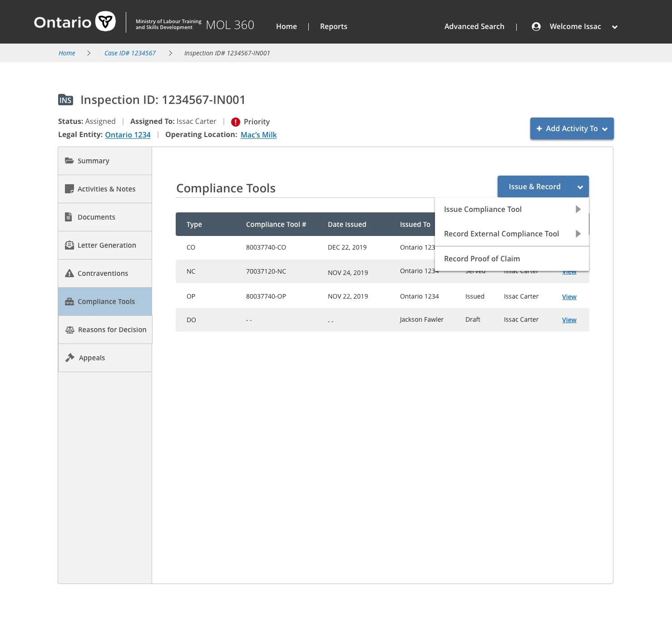Image resolution: width=672 pixels, height=638 pixels.
Task: Click the user profile avatar icon
Action: click(536, 27)
